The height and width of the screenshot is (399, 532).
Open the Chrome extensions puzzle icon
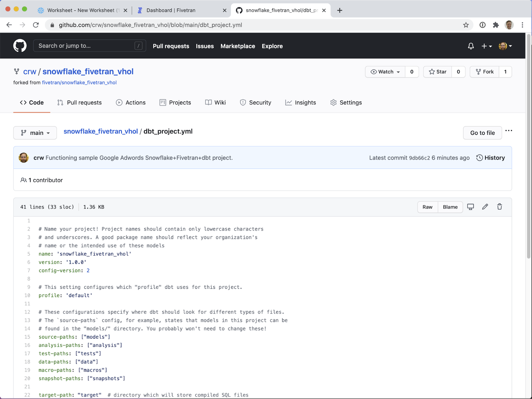(496, 25)
